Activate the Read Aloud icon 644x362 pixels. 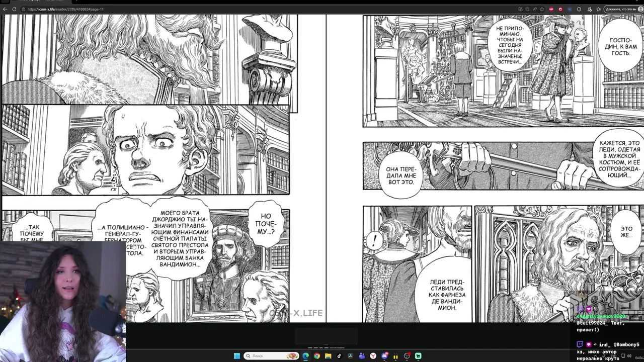pos(535,9)
